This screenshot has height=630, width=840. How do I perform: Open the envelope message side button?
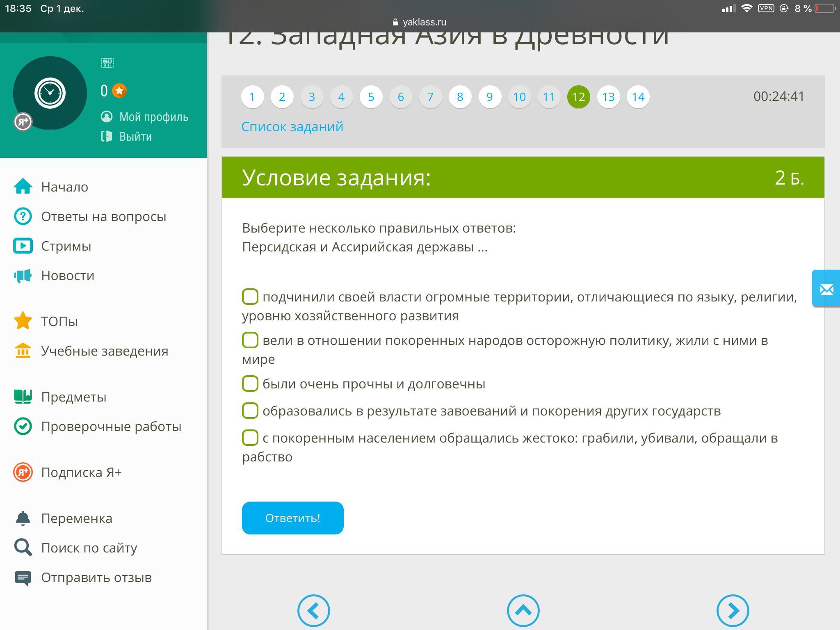click(x=826, y=289)
